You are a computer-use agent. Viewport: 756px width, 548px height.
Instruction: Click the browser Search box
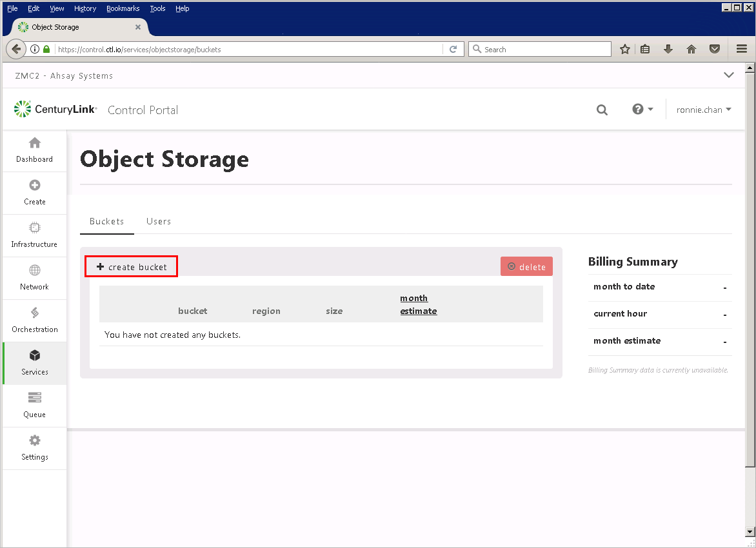(539, 49)
